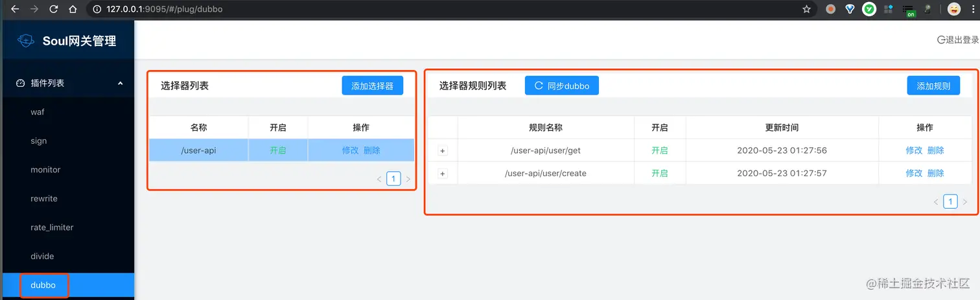This screenshot has width=980, height=300.
Task: Click 删除 for /user-api selector
Action: [x=372, y=150]
